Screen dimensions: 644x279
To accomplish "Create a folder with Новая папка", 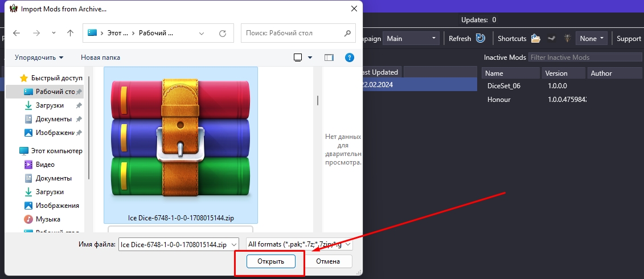I will pyautogui.click(x=101, y=58).
